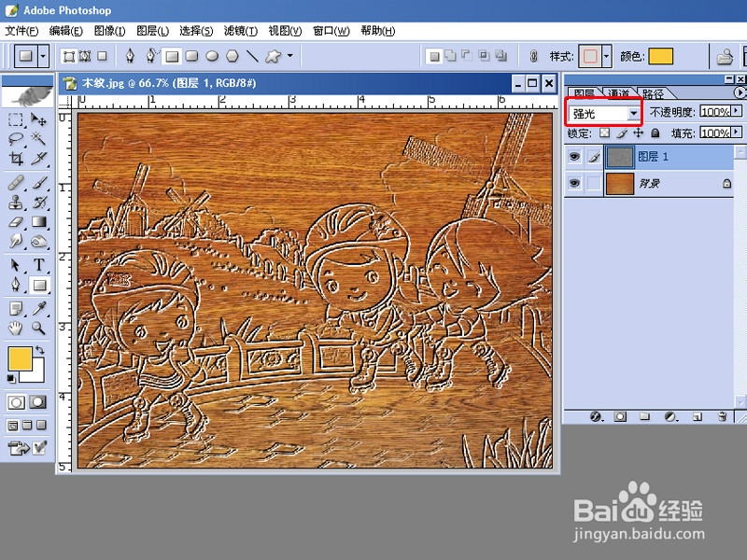Select the Brush tool in toolbox
Screen dimensions: 747x560
click(38, 182)
